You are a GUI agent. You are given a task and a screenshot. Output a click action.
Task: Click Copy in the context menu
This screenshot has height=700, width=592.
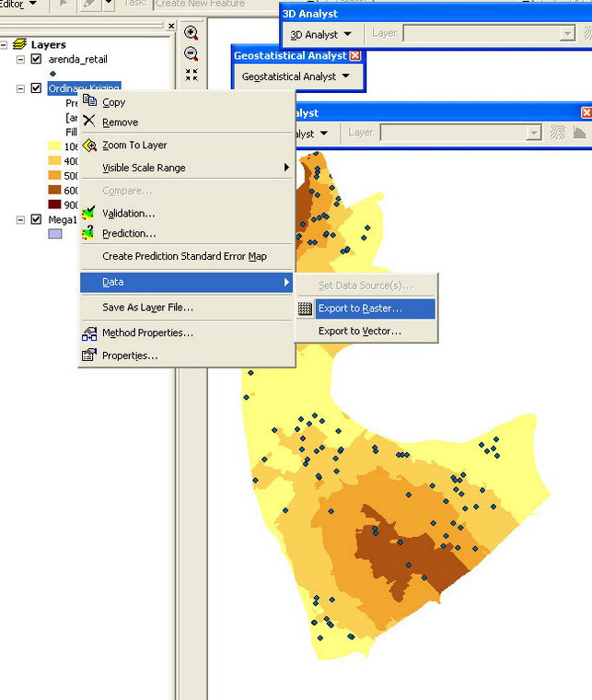click(113, 102)
